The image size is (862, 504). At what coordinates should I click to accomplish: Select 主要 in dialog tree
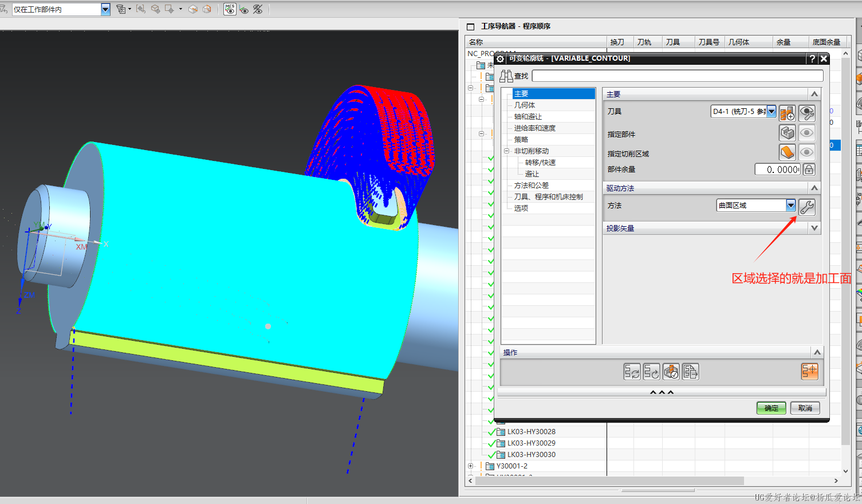pyautogui.click(x=521, y=94)
